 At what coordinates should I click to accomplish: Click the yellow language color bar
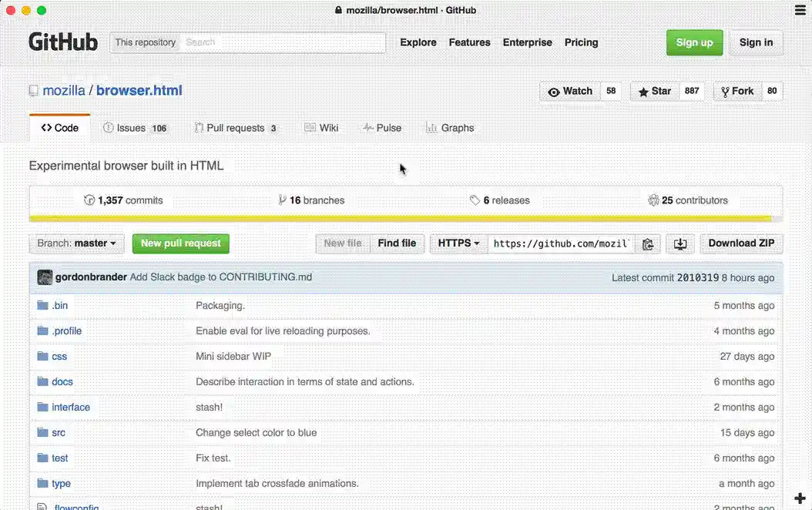point(401,219)
